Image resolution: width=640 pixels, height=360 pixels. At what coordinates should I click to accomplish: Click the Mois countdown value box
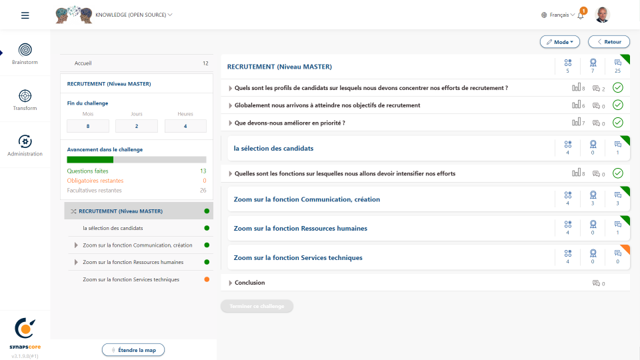click(x=88, y=126)
